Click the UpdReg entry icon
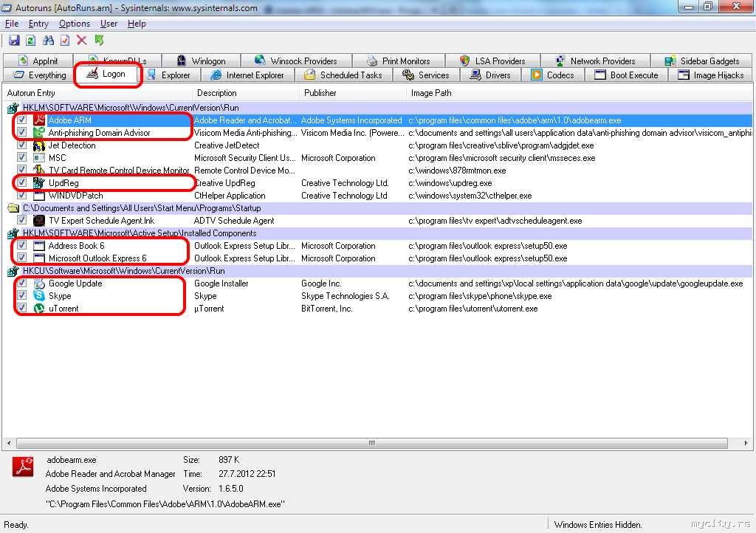The width and height of the screenshot is (756, 533). pyautogui.click(x=39, y=182)
